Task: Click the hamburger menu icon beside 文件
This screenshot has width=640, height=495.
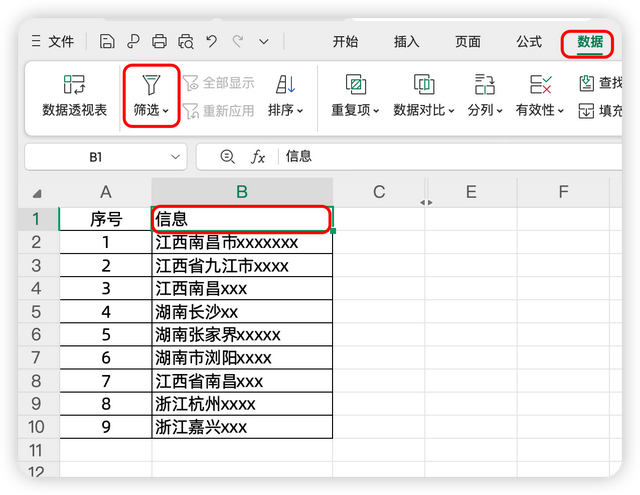Action: 36,41
